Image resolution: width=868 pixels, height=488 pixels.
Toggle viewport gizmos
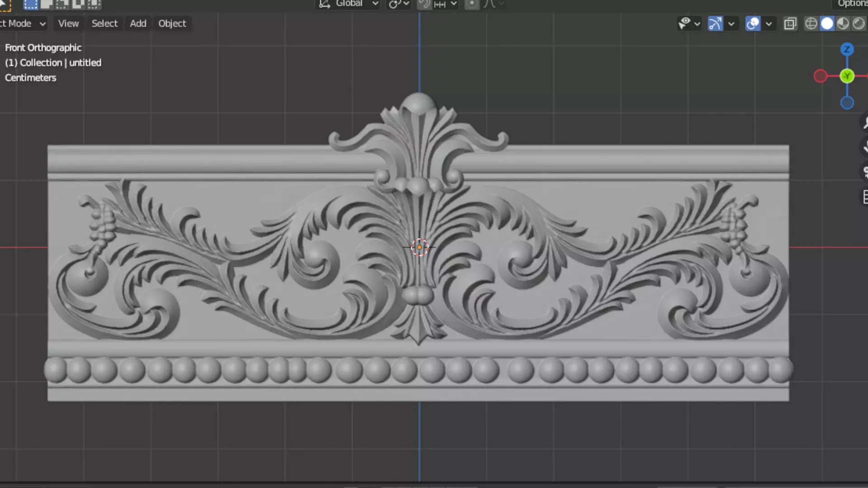point(715,23)
